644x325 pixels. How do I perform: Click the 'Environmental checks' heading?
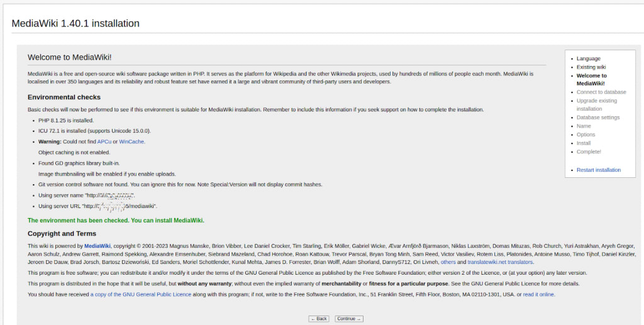click(x=64, y=97)
